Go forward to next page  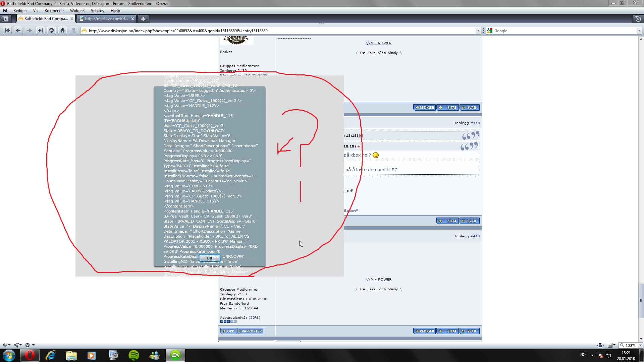(x=30, y=31)
